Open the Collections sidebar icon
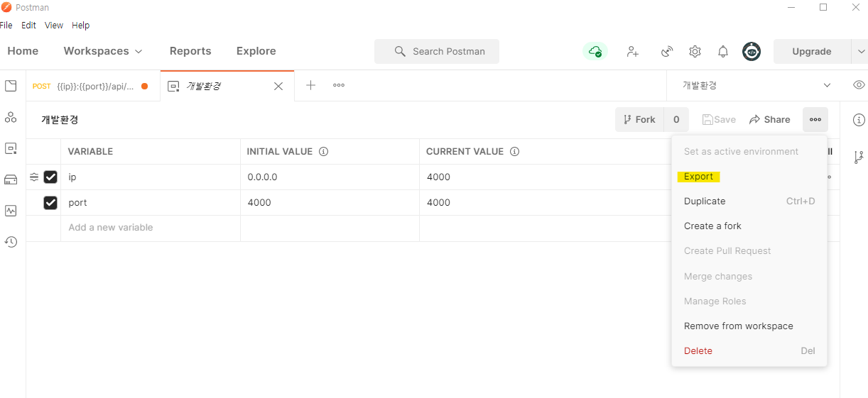The height and width of the screenshot is (398, 868). coord(11,86)
